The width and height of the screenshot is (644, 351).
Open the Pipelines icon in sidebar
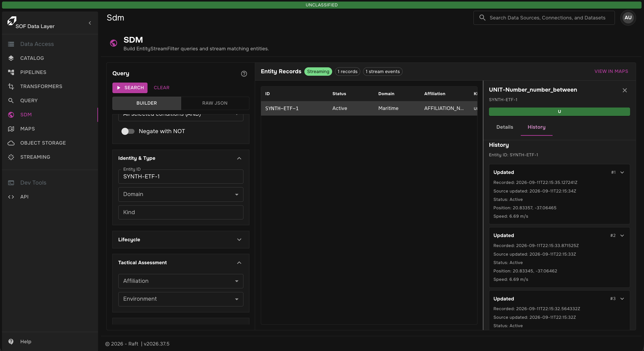11,72
